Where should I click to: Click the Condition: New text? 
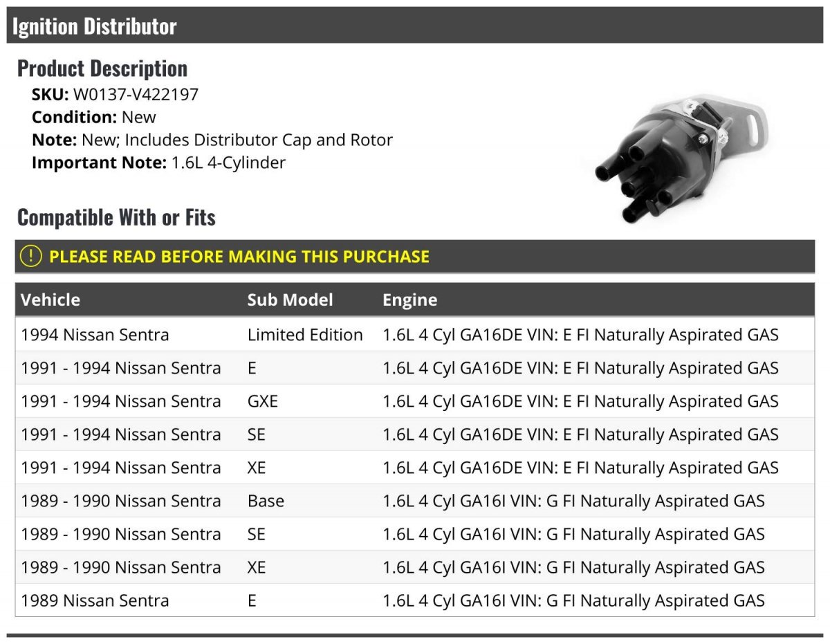click(x=94, y=118)
